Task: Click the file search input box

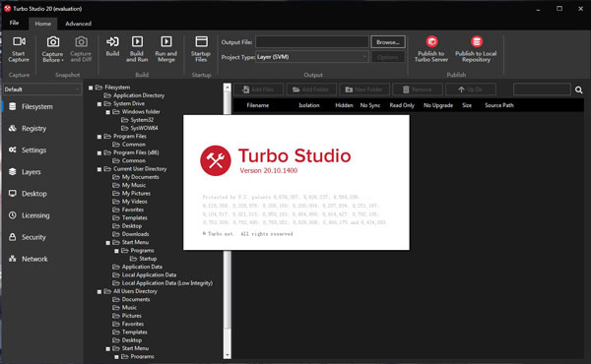Action: [x=542, y=90]
